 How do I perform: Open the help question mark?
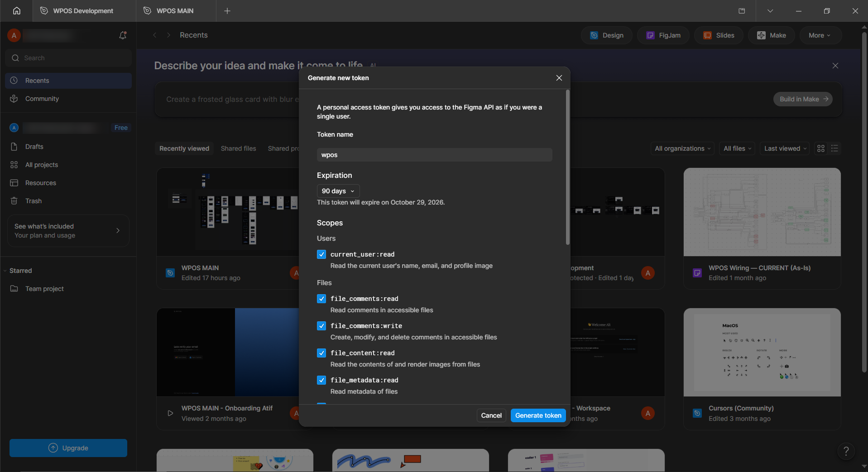(x=846, y=451)
